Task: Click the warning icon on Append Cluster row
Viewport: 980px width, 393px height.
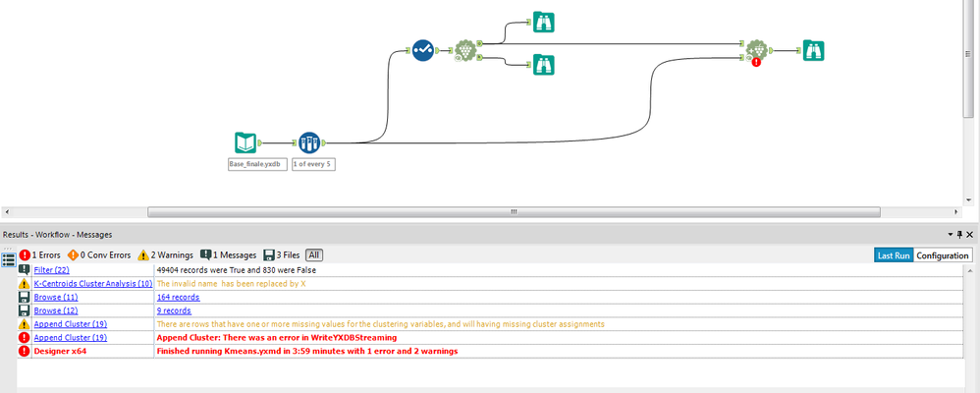Action: (25, 324)
